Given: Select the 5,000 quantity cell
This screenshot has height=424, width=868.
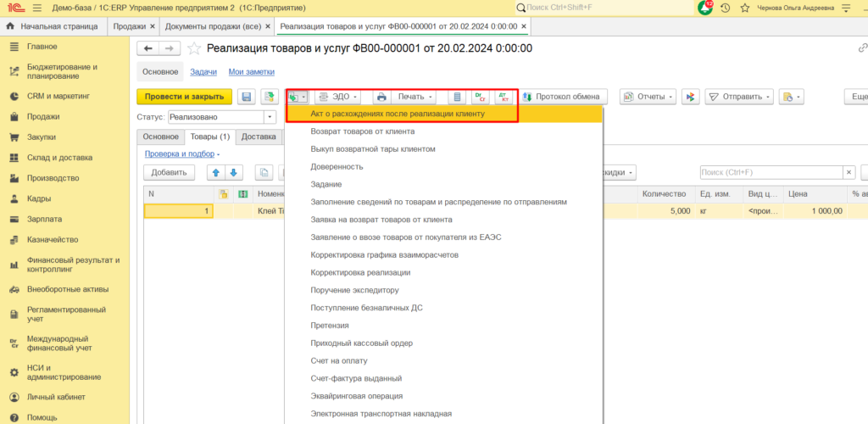Looking at the screenshot, I should (x=666, y=211).
